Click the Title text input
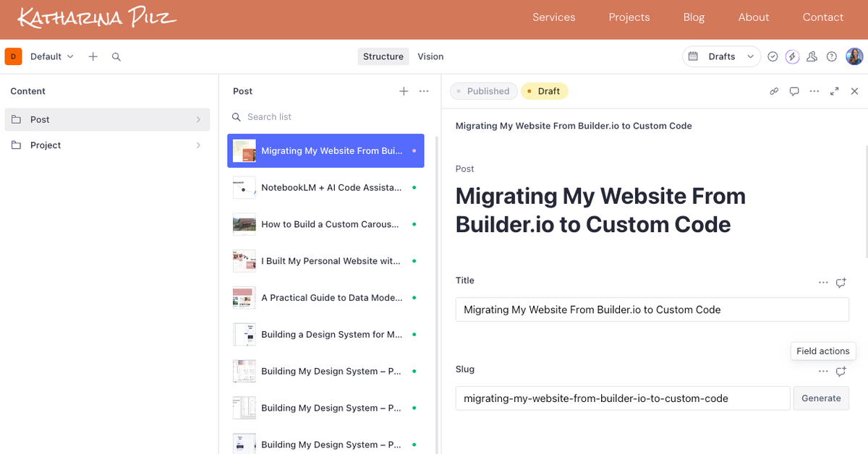Screen dimensions: 868x454 point(652,309)
